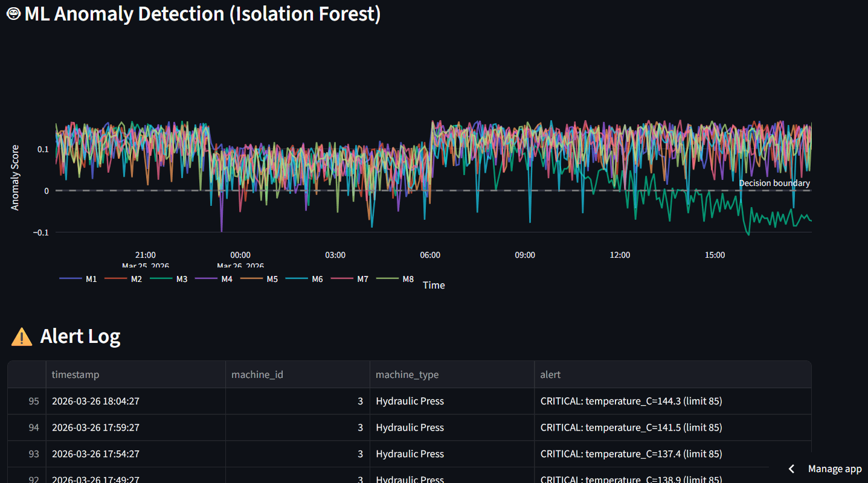Viewport: 868px width, 483px height.
Task: Click the 06:00 time axis label
Action: 430,255
